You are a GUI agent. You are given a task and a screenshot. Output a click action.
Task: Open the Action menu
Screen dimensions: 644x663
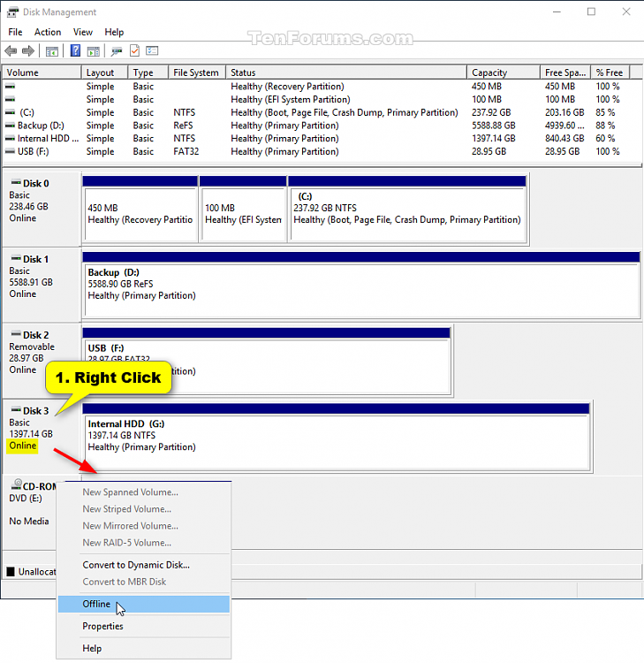click(48, 32)
